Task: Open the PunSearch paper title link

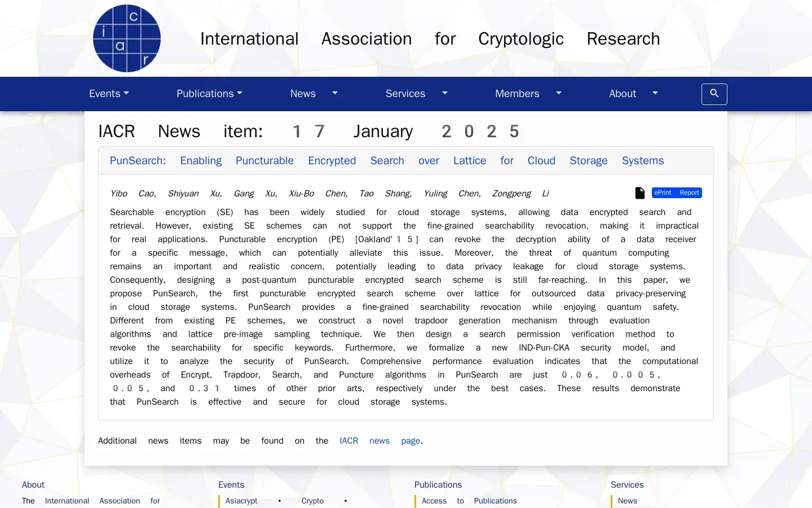Action: point(387,160)
